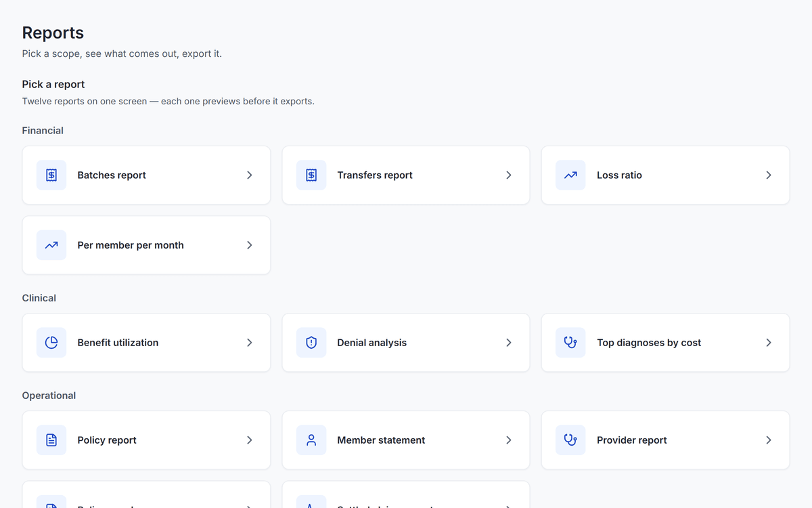Click the "Twelve reports on one screen" description
The width and height of the screenshot is (812, 508).
tap(168, 102)
